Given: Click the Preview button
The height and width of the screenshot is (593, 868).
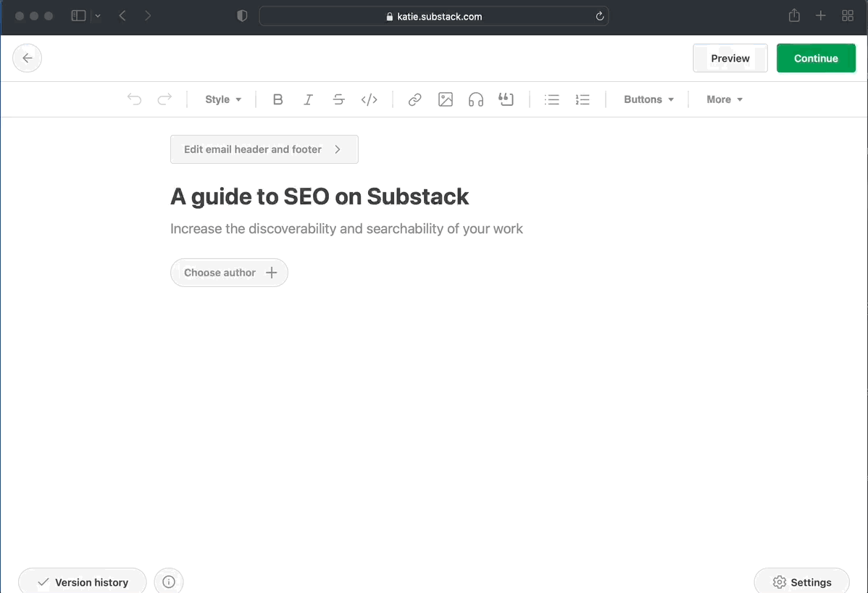Looking at the screenshot, I should 730,58.
